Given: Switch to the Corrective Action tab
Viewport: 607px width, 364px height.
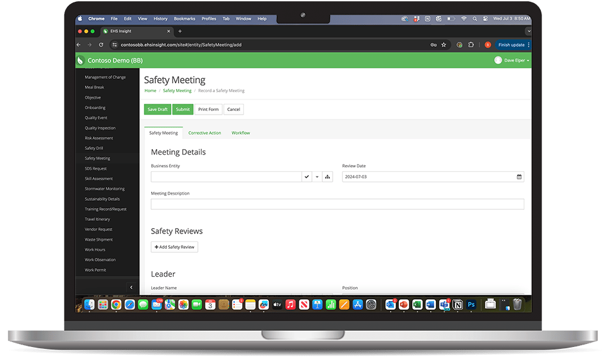Looking at the screenshot, I should click(205, 133).
